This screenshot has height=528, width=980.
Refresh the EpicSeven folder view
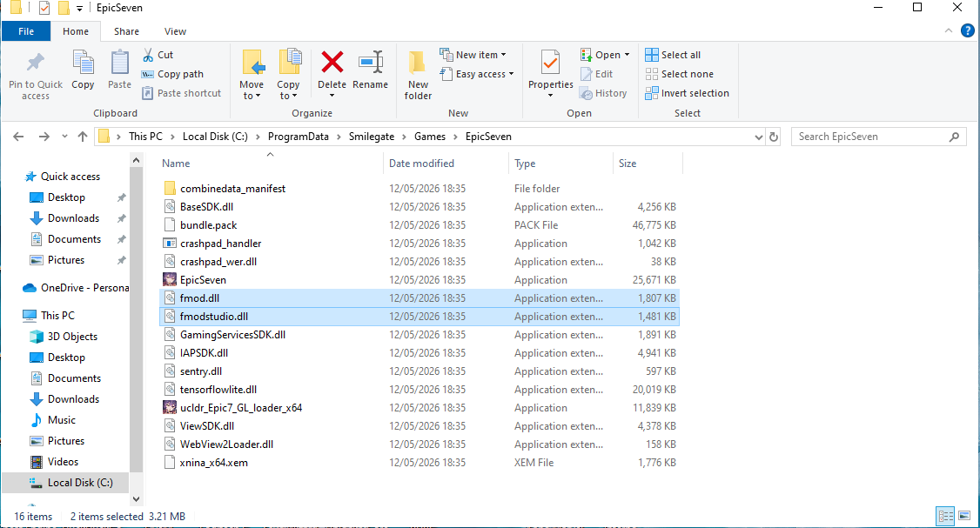(x=774, y=137)
